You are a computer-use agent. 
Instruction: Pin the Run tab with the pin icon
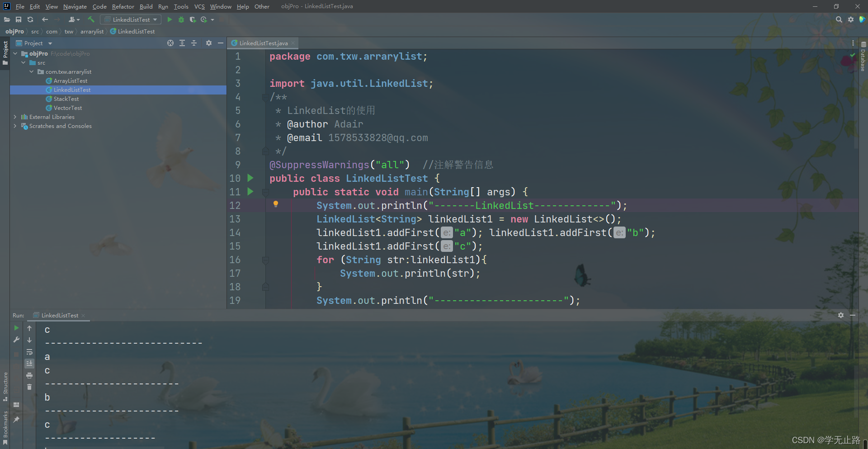[x=16, y=420]
